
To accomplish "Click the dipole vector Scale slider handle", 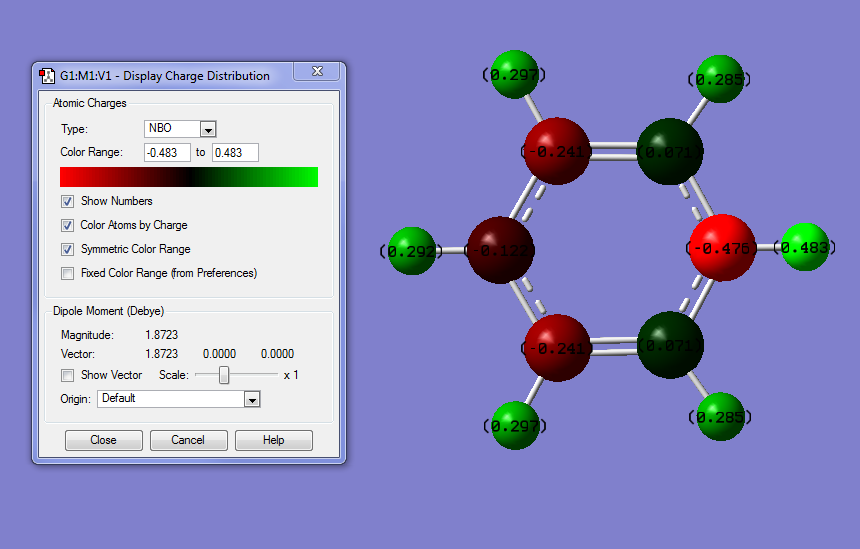I will 224,375.
